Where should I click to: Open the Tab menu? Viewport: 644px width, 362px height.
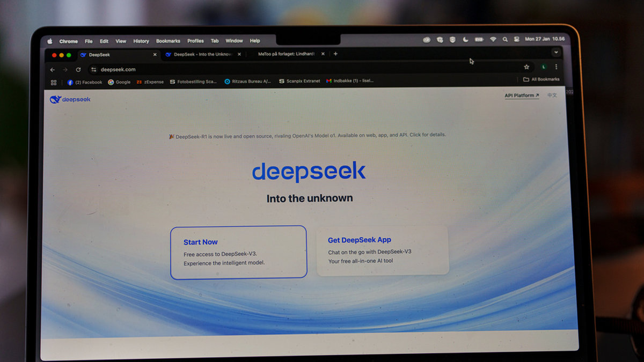pyautogui.click(x=215, y=41)
